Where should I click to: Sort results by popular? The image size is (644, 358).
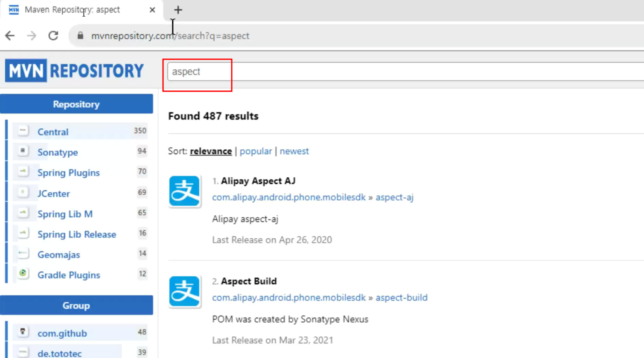coord(256,151)
